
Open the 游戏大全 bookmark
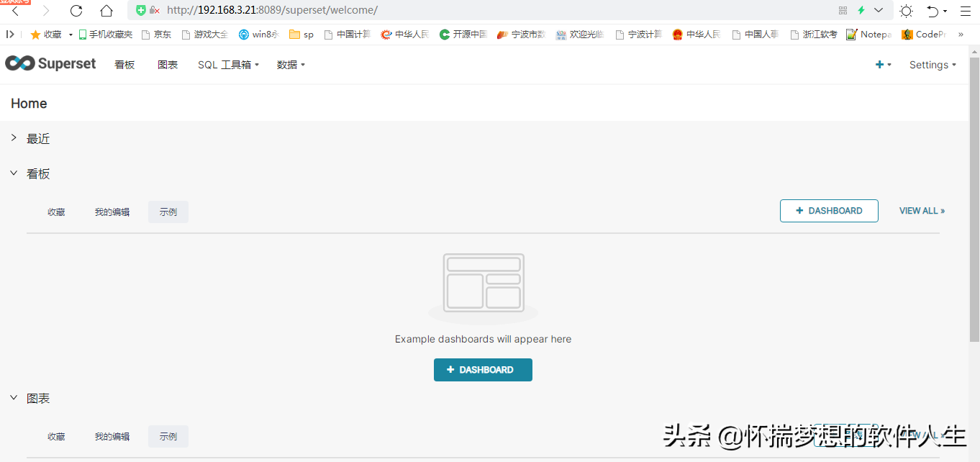204,34
